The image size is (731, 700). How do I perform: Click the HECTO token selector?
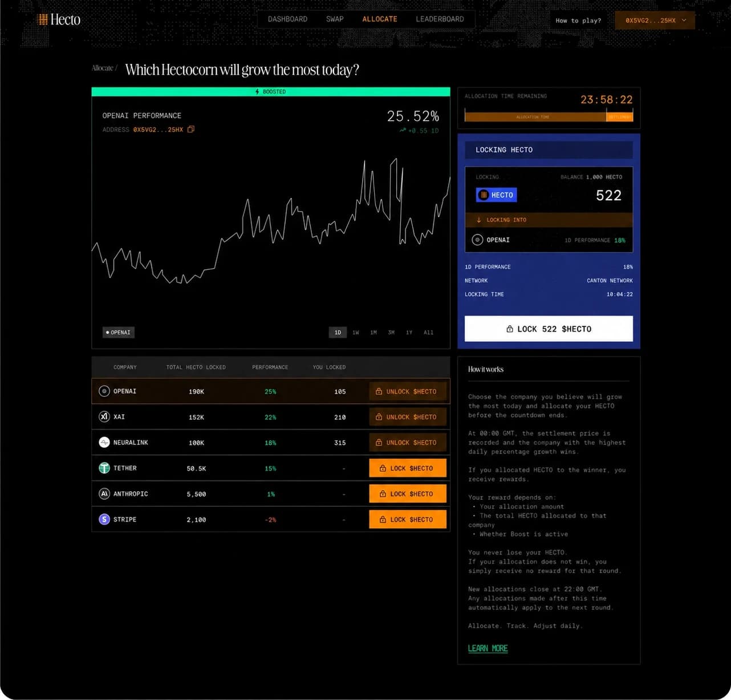pos(496,195)
